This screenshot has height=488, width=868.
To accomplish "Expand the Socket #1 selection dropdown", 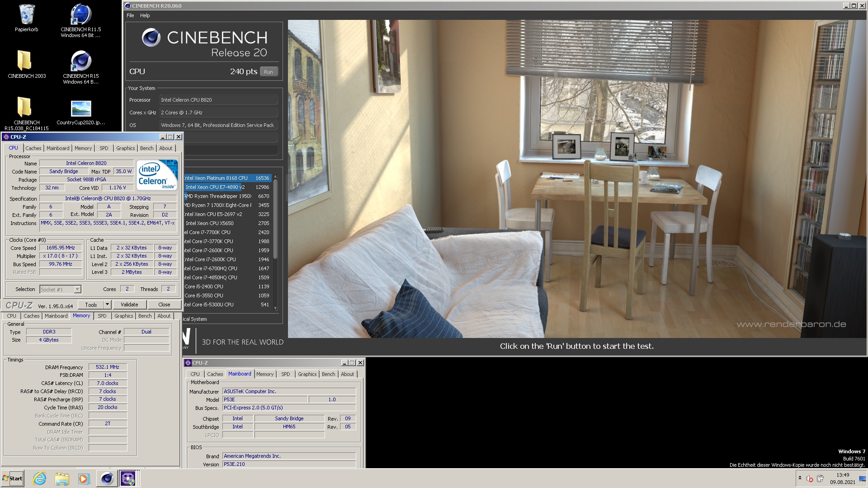I will [x=77, y=290].
